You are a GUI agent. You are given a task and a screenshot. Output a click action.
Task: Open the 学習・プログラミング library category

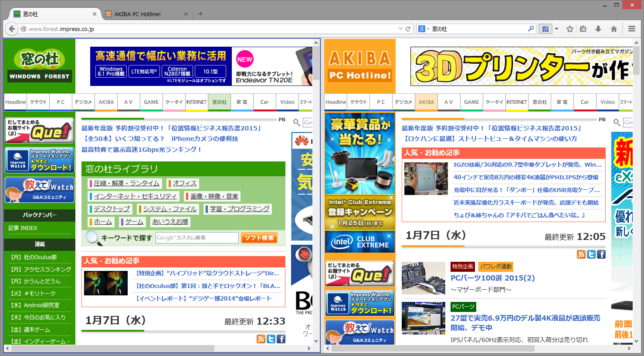(x=240, y=209)
